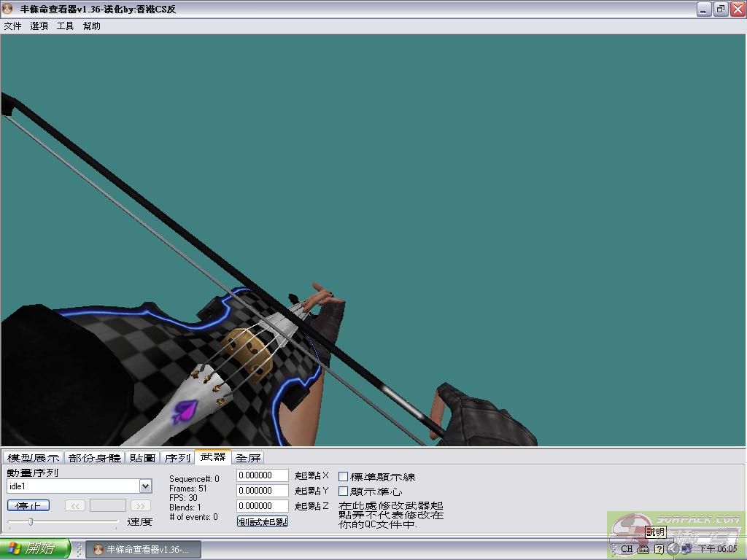Click the app icon in the title bar

coord(8,9)
